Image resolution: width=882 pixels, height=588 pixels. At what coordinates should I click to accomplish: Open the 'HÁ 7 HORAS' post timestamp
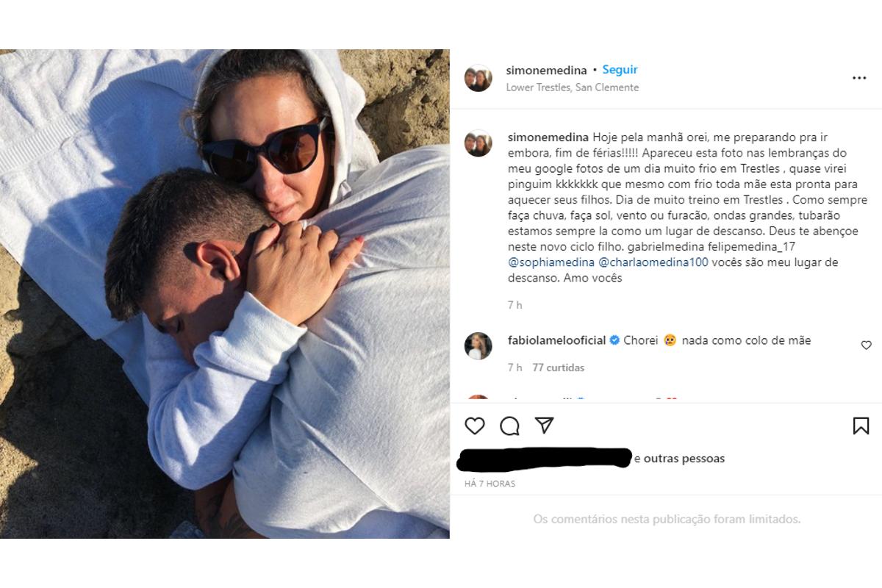[490, 484]
